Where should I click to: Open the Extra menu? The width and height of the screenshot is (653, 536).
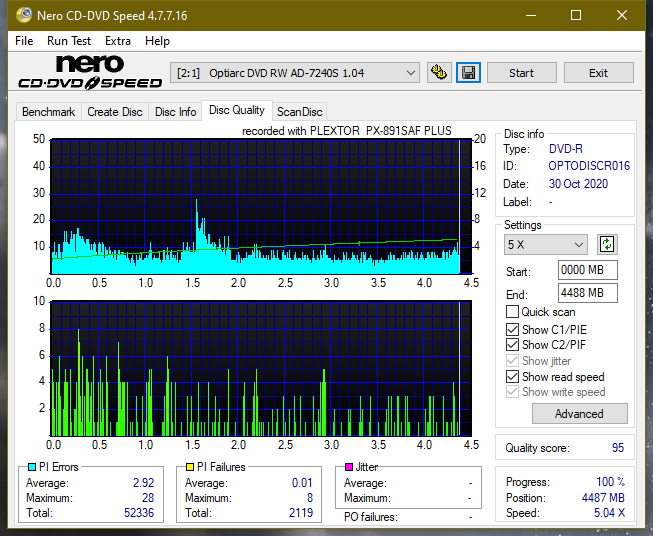118,41
